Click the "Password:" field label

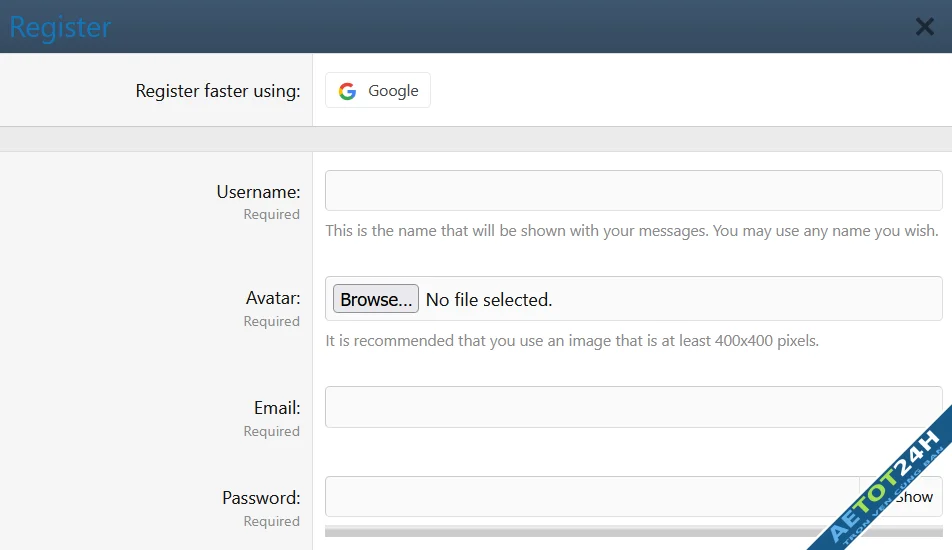click(260, 498)
